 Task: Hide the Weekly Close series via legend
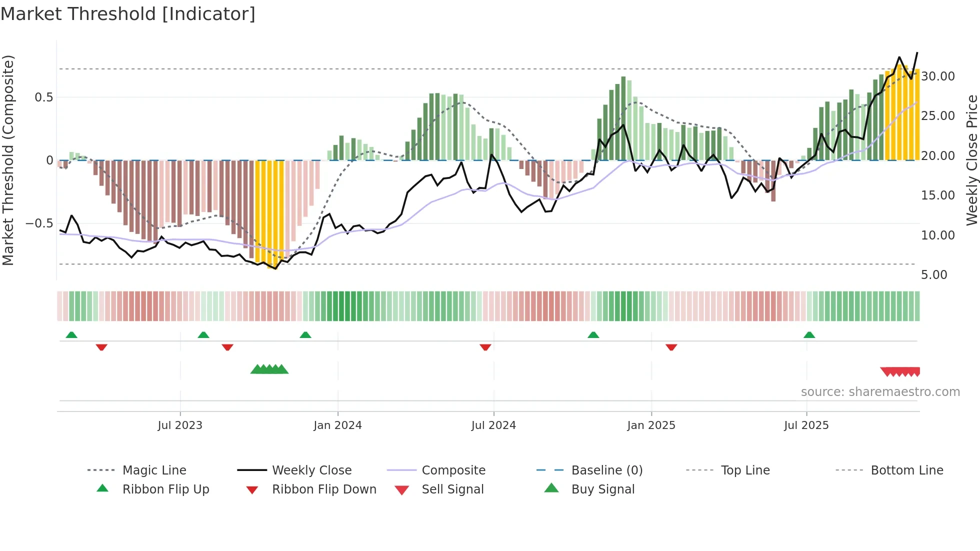tap(311, 470)
